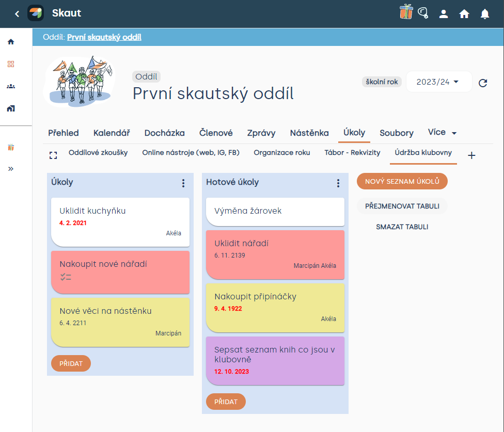Click the page title První skautský oddíl
Screen dimensions: 504x432
click(213, 93)
